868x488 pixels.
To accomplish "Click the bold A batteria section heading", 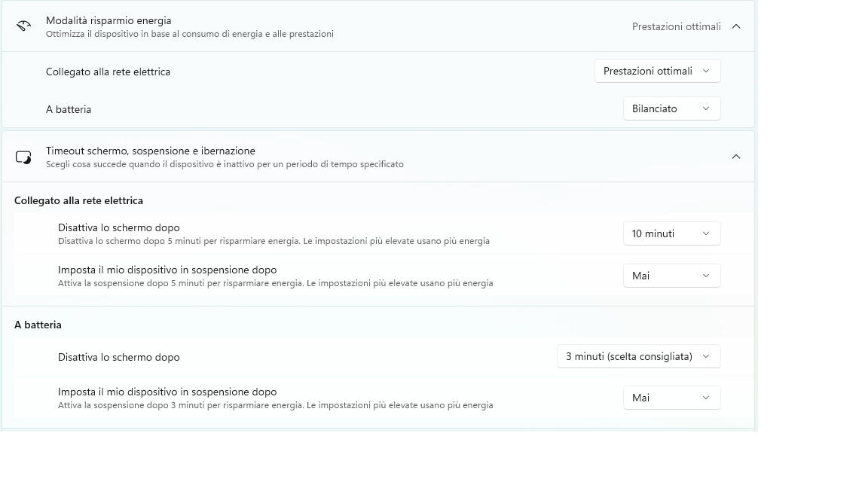I will (x=38, y=325).
